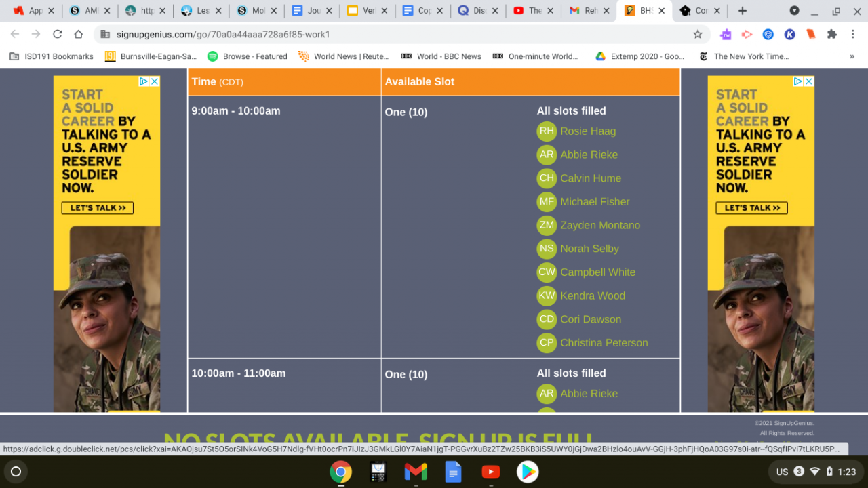
Task: Open the blue K extension icon
Action: coord(789,34)
